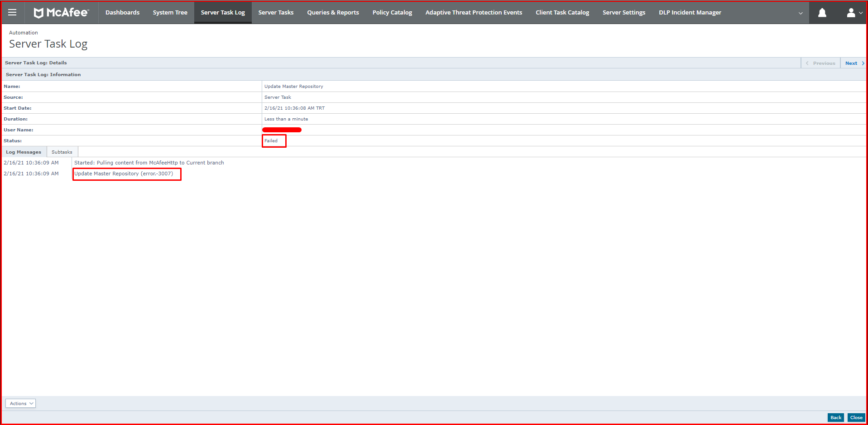The image size is (868, 425).
Task: Select the 'Server Task' source value
Action: 278,97
